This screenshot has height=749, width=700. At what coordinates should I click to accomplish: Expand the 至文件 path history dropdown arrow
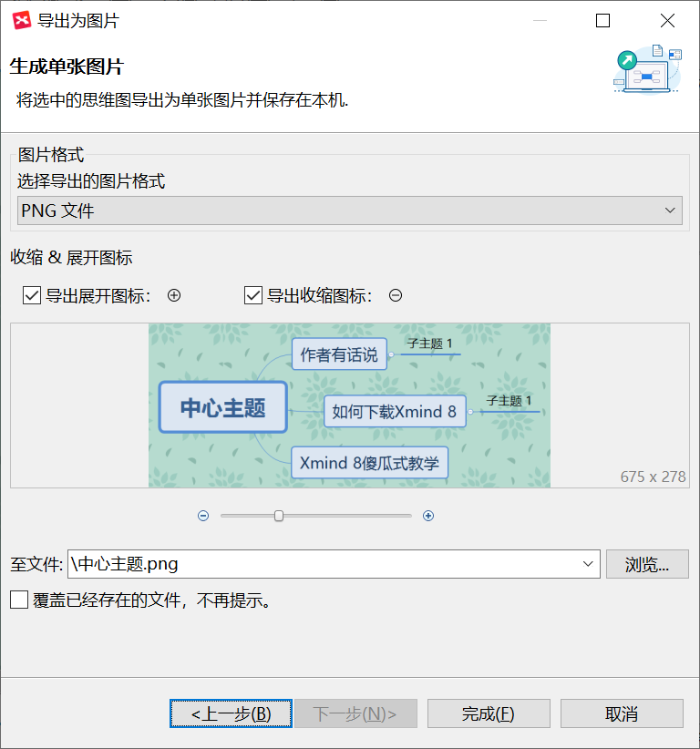tap(588, 564)
